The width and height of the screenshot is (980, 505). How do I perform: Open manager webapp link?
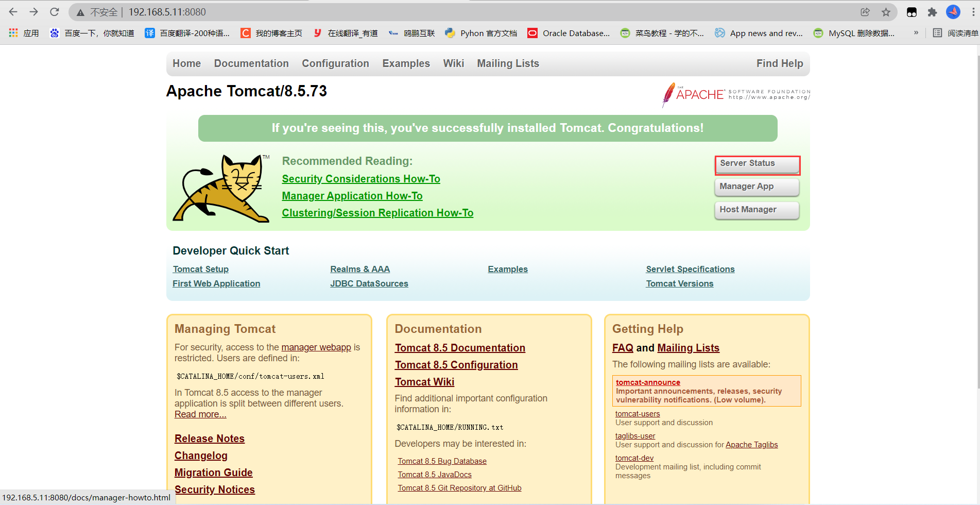click(x=316, y=347)
